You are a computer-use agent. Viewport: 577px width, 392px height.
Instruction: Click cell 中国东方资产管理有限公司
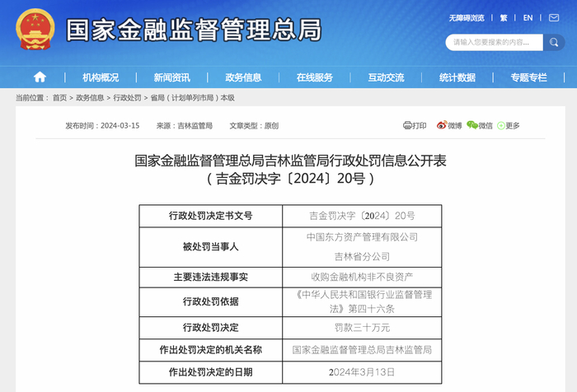[x=362, y=237]
